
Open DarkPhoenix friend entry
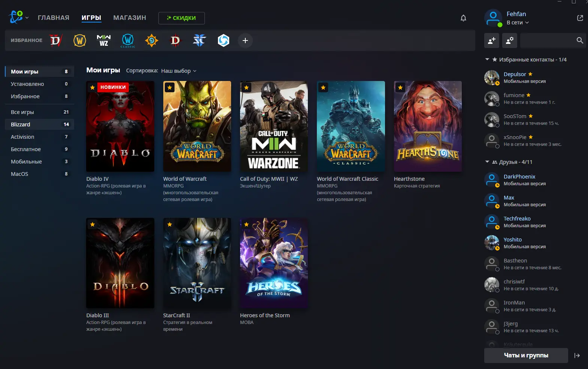point(534,180)
